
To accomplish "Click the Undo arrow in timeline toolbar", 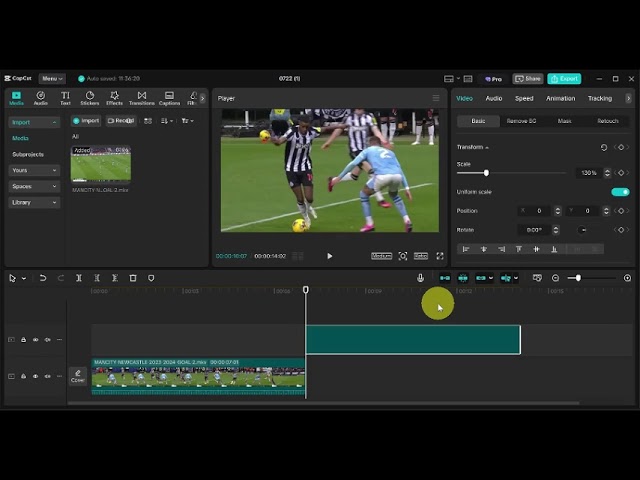I will 42,278.
